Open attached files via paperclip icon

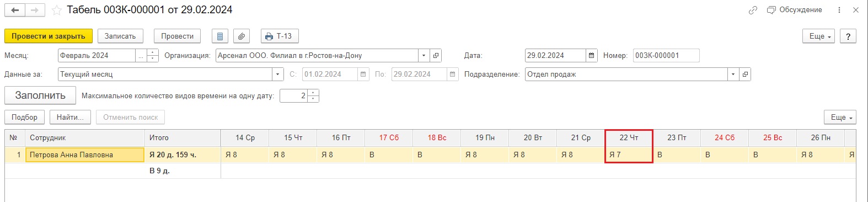point(242,36)
